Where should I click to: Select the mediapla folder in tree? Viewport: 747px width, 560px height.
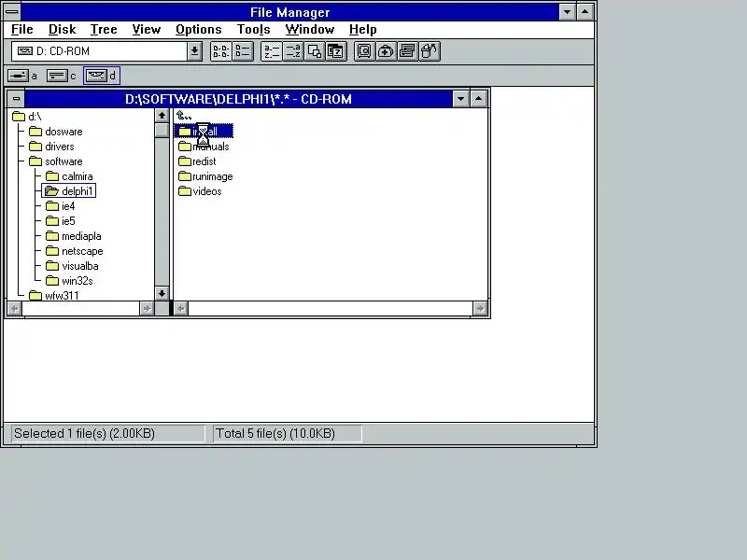click(x=74, y=236)
